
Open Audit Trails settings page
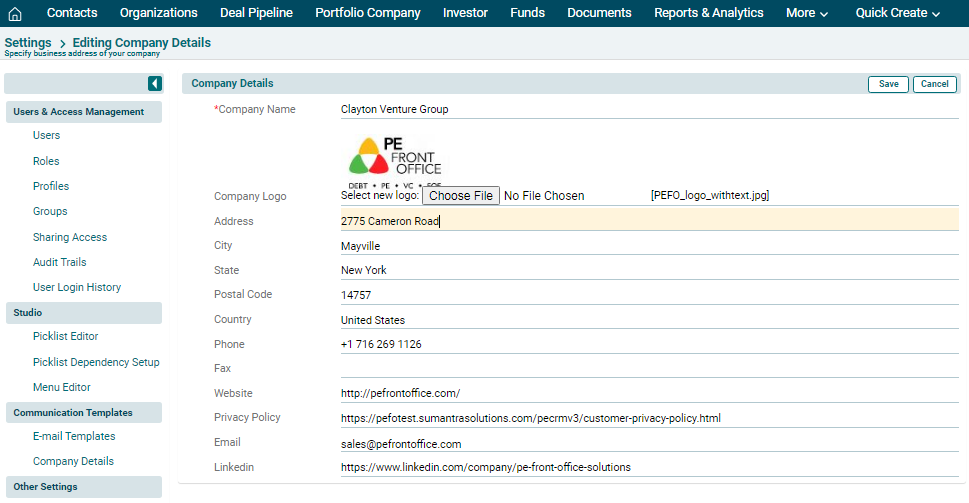(x=59, y=262)
